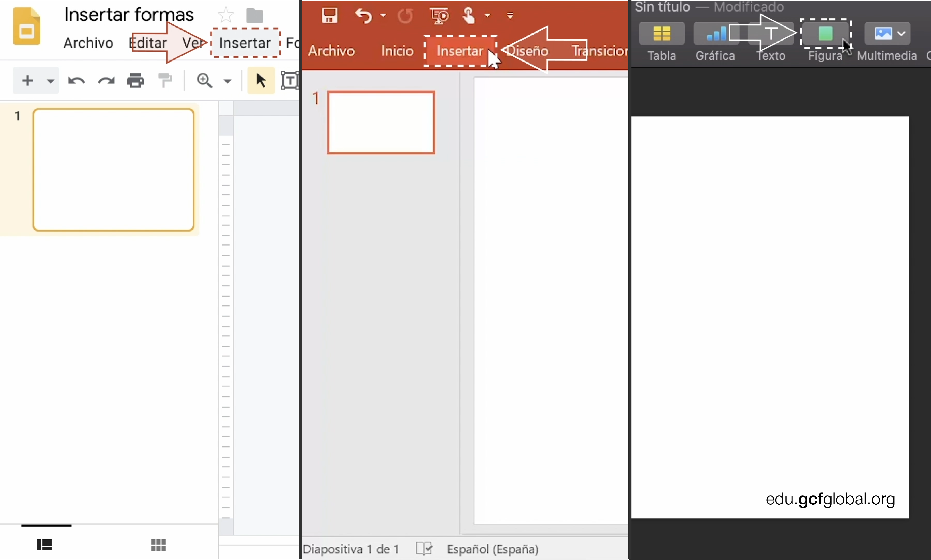The height and width of the screenshot is (560, 931).
Task: Expand the Multimedia dropdown in Keynote
Action: coord(902,34)
